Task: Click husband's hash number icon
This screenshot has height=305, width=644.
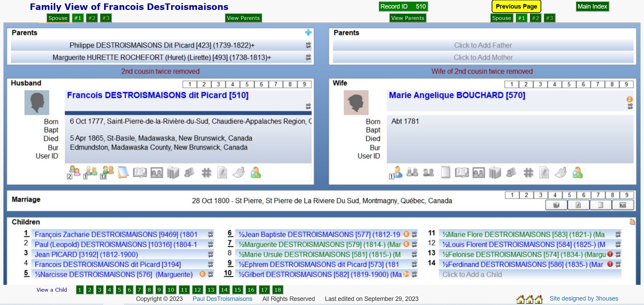Action: click(x=206, y=173)
